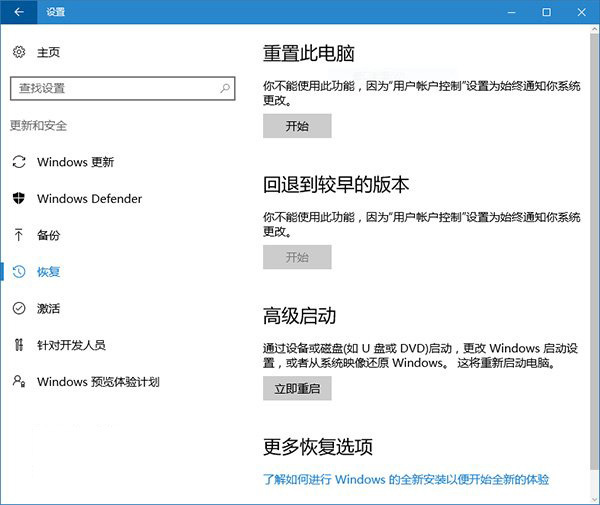Click the 立即重启 button

297,388
